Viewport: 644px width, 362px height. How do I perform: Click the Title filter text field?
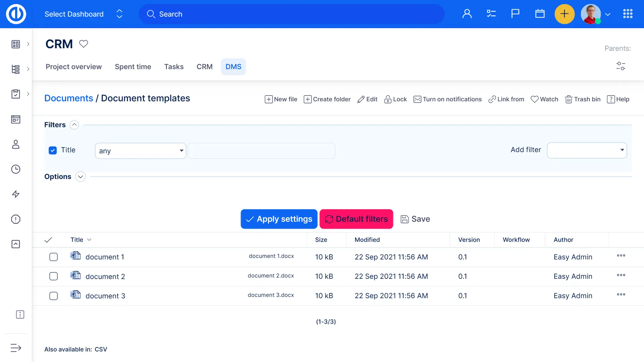[x=261, y=151]
